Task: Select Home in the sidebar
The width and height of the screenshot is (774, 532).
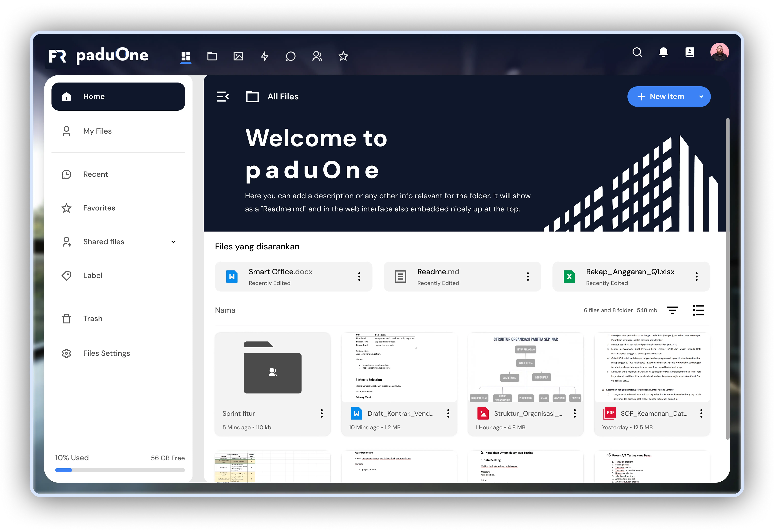Action: click(118, 96)
